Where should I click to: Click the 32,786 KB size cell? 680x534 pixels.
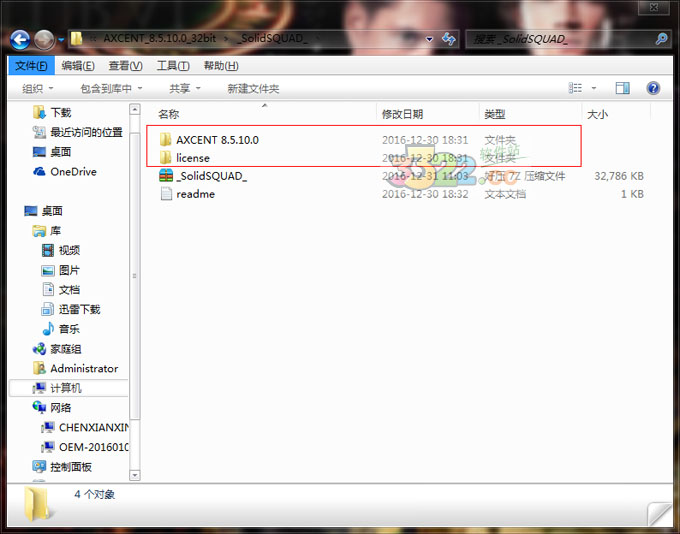coord(619,176)
